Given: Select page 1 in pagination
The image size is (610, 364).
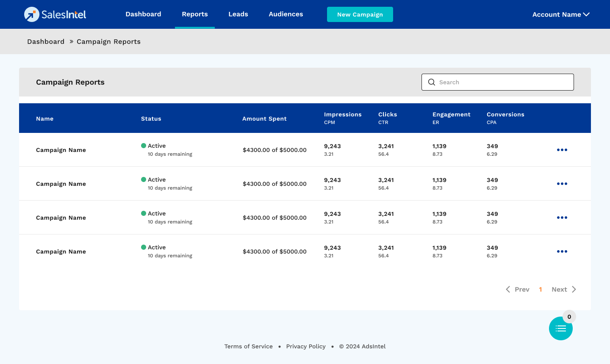Looking at the screenshot, I should point(541,290).
